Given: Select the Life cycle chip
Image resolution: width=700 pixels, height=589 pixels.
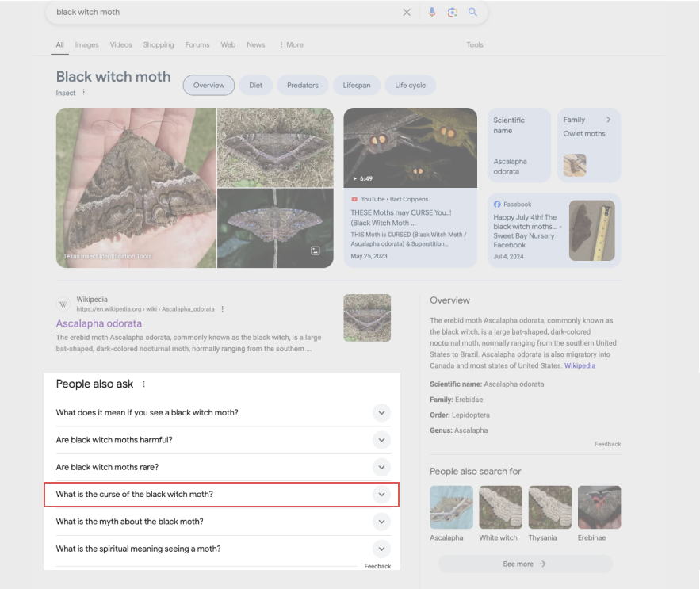Looking at the screenshot, I should point(411,86).
